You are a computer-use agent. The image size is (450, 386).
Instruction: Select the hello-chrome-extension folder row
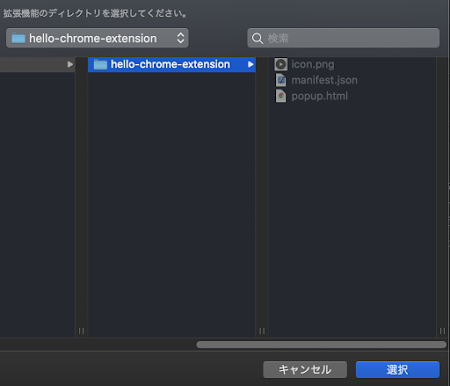[x=172, y=64]
